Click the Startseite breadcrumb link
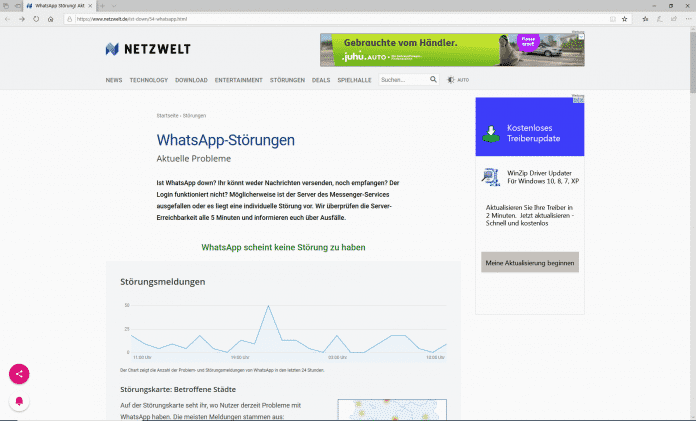The height and width of the screenshot is (421, 696). 166,116
